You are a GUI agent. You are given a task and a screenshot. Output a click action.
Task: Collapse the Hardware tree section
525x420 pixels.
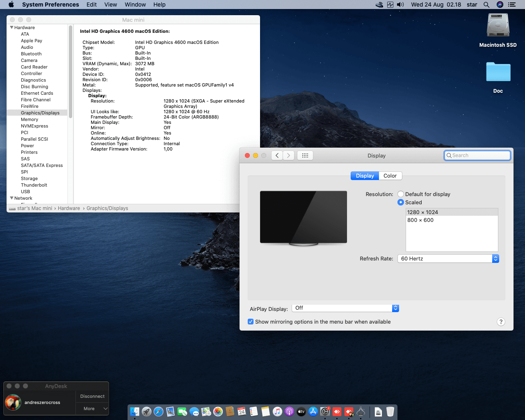tap(11, 27)
